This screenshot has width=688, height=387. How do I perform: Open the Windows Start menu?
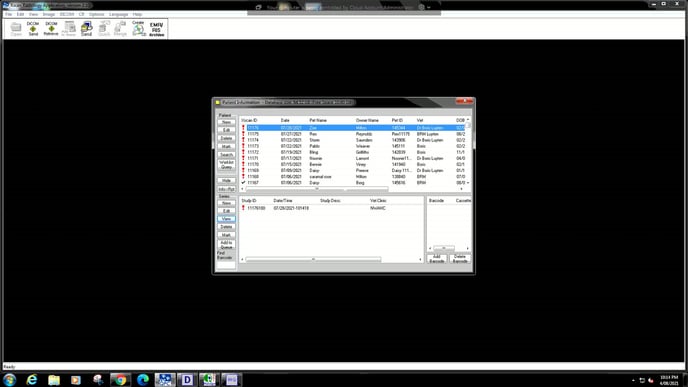point(9,380)
